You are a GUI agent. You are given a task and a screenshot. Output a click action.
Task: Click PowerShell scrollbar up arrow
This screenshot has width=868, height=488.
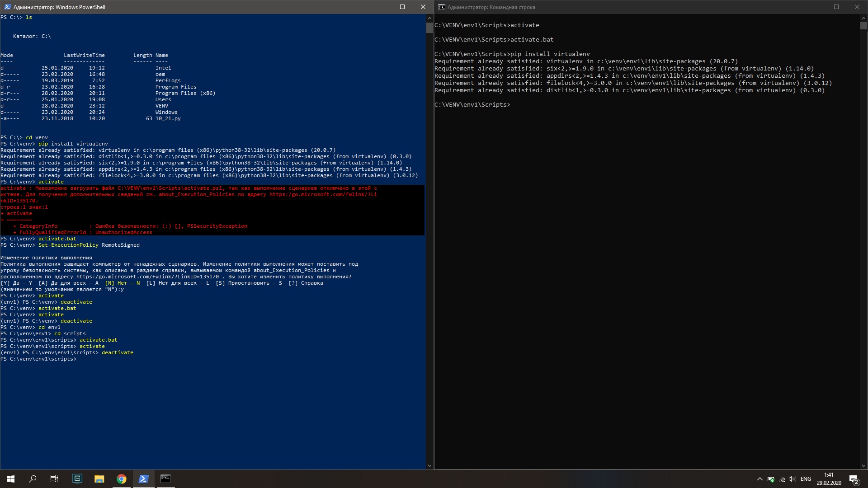pos(429,18)
